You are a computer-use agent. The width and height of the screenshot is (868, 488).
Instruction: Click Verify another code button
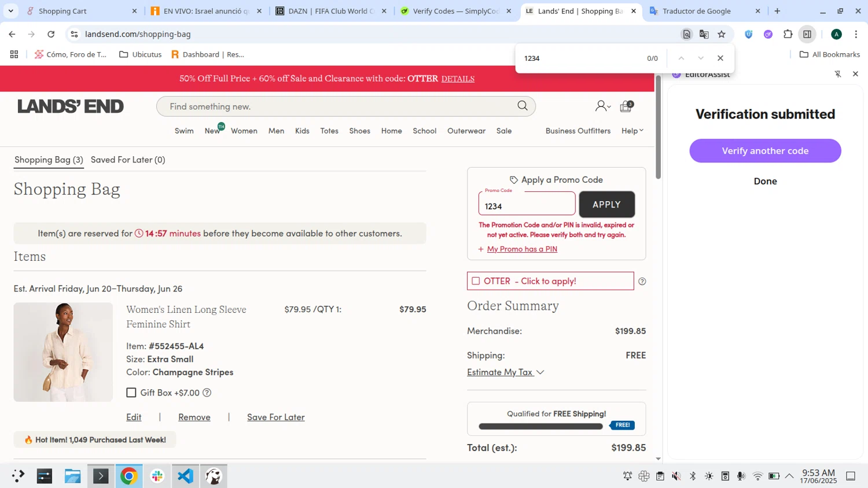click(x=765, y=151)
